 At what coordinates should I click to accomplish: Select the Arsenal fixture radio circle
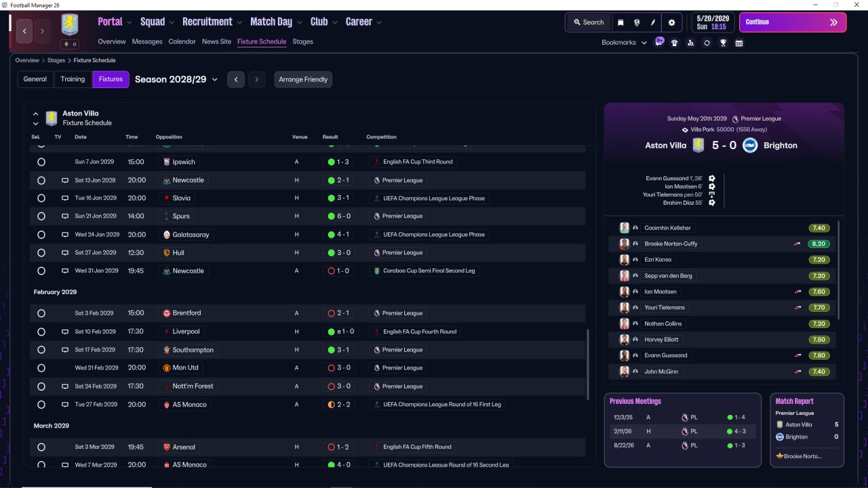coord(41,447)
